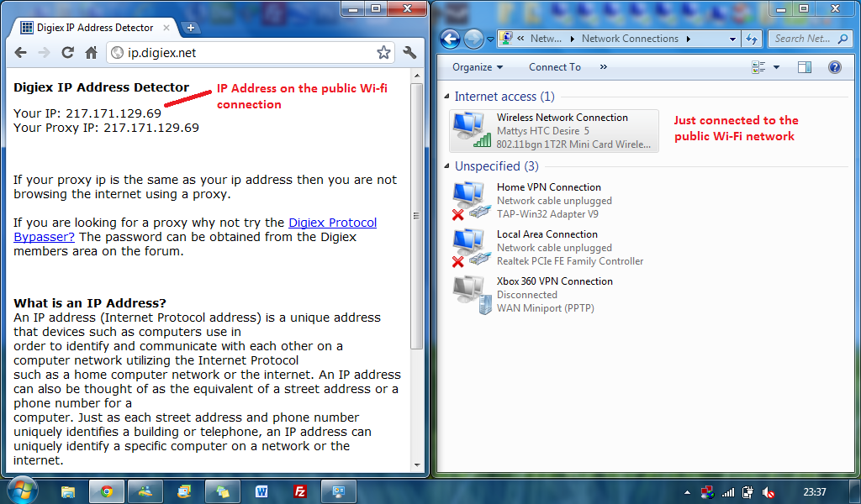Maximize the Network Connections window

pyautogui.click(x=803, y=8)
